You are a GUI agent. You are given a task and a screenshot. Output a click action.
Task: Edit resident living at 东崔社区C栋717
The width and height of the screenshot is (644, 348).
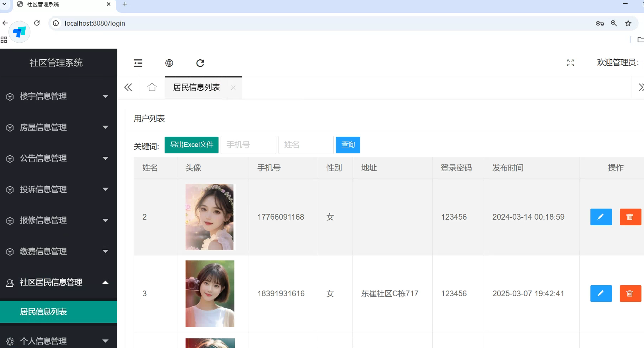pos(601,293)
